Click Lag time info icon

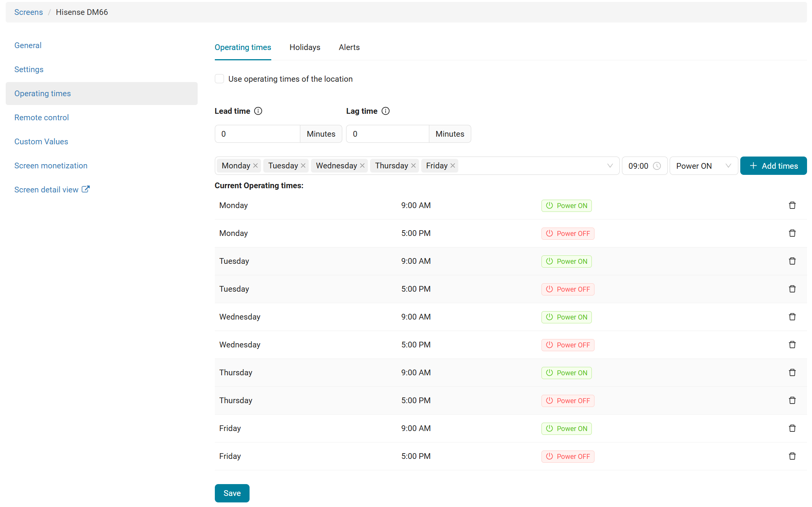(x=385, y=111)
